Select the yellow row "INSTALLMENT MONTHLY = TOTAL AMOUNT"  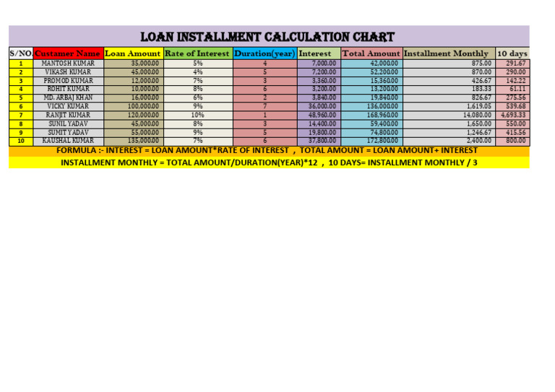[x=269, y=162]
